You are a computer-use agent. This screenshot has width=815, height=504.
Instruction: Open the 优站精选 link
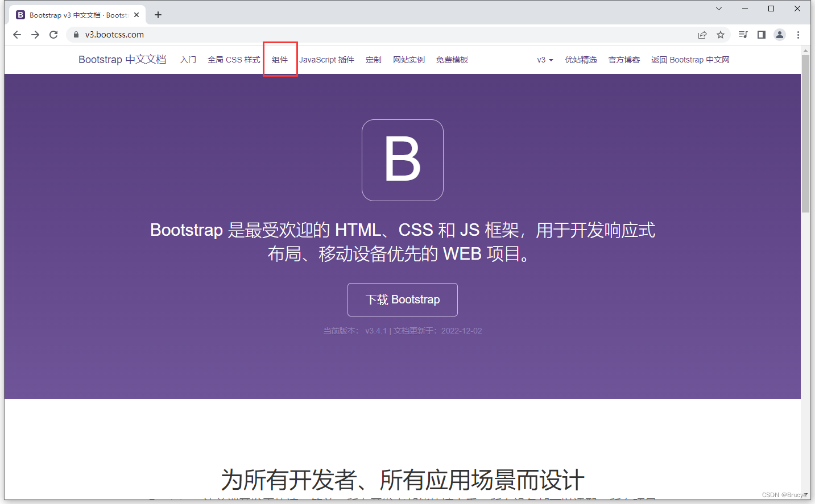click(581, 60)
